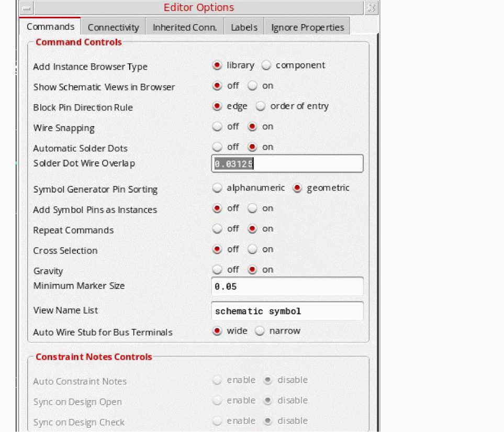Switch to the Connectivity tab
Image resolution: width=504 pixels, height=432 pixels.
(113, 27)
